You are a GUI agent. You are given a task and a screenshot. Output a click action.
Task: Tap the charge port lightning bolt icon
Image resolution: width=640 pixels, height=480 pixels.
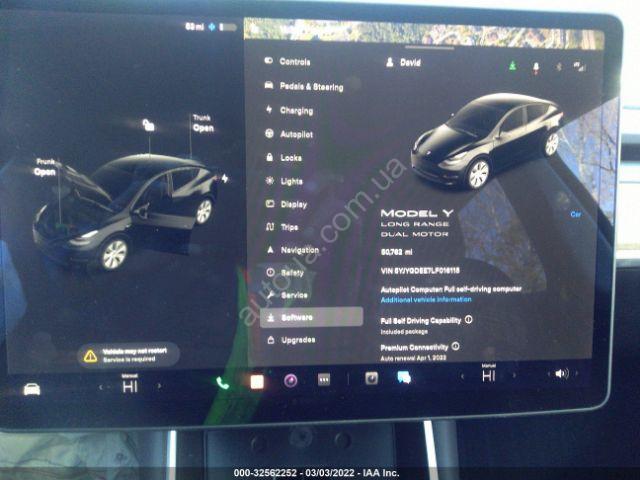(225, 178)
